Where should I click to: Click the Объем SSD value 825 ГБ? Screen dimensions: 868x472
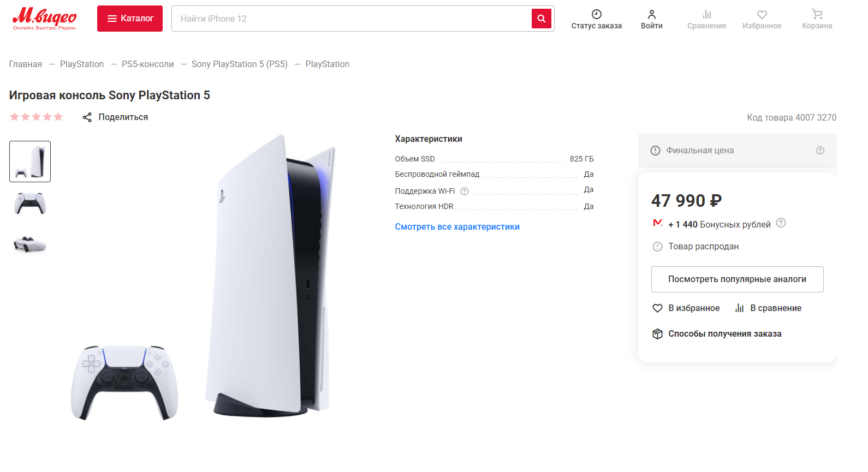581,159
